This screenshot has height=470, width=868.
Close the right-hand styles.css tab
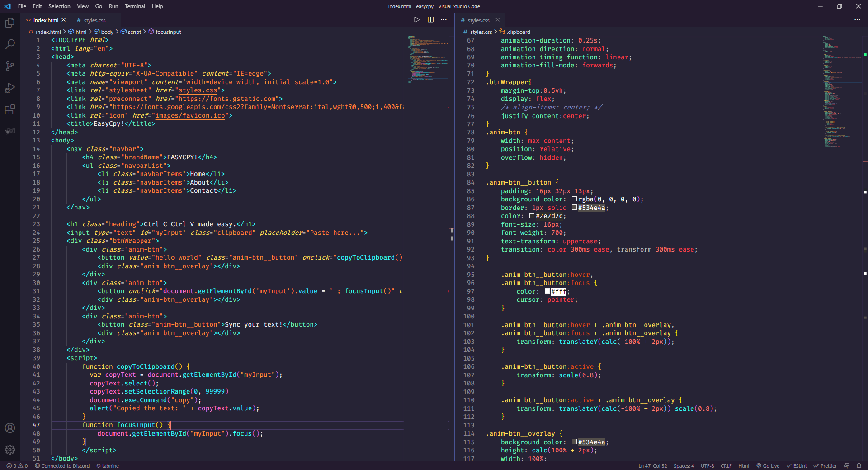point(498,20)
